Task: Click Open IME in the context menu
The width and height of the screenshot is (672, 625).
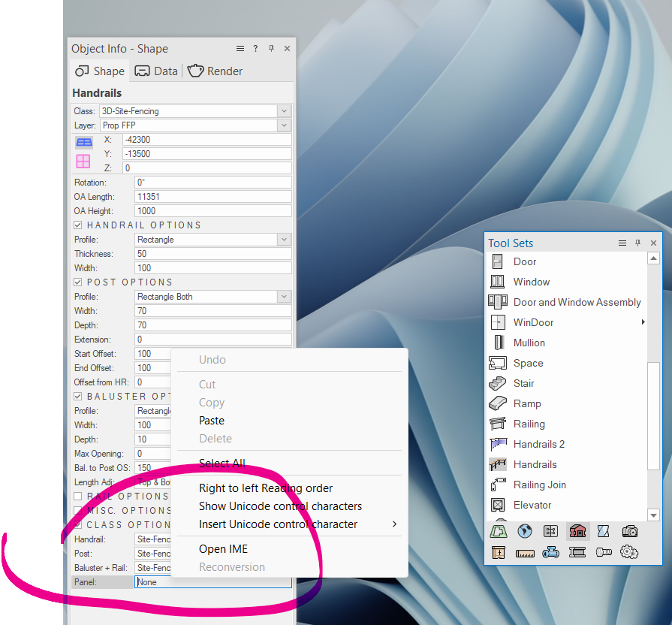Action: pyautogui.click(x=223, y=549)
